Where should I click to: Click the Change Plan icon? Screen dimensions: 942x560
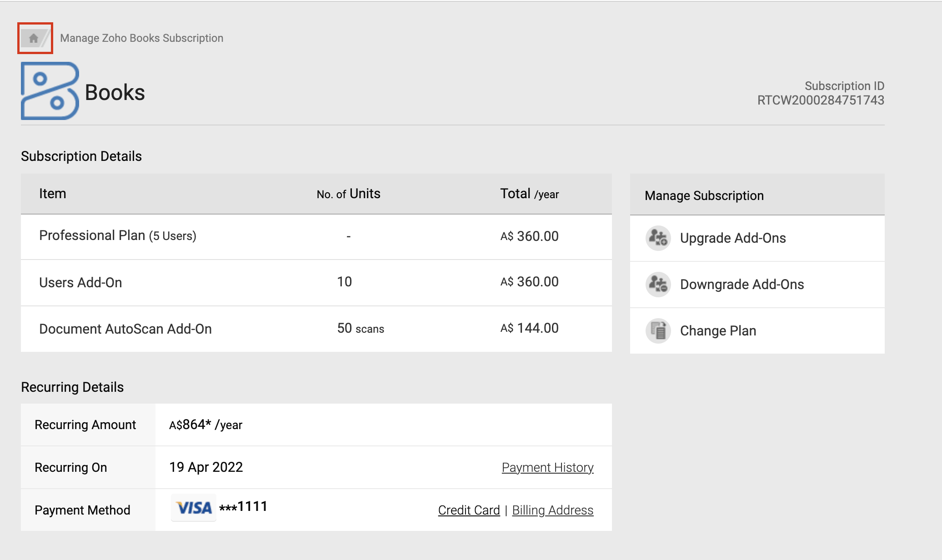658,330
